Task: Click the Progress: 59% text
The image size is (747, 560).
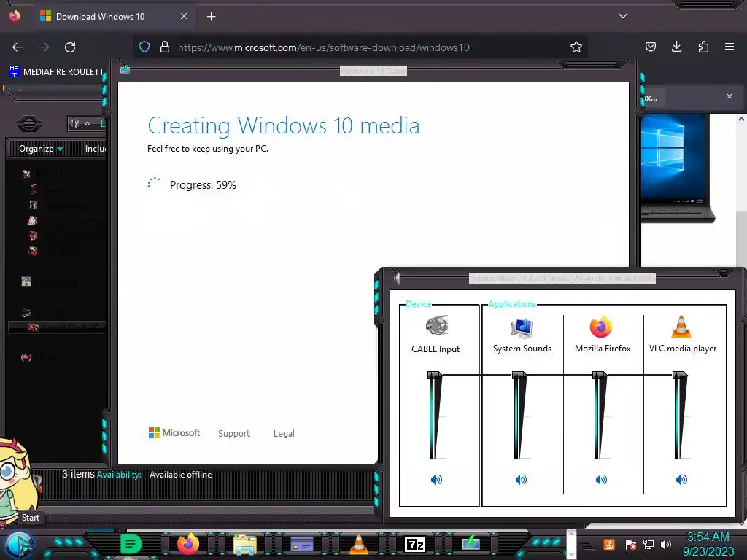Action: tap(203, 185)
